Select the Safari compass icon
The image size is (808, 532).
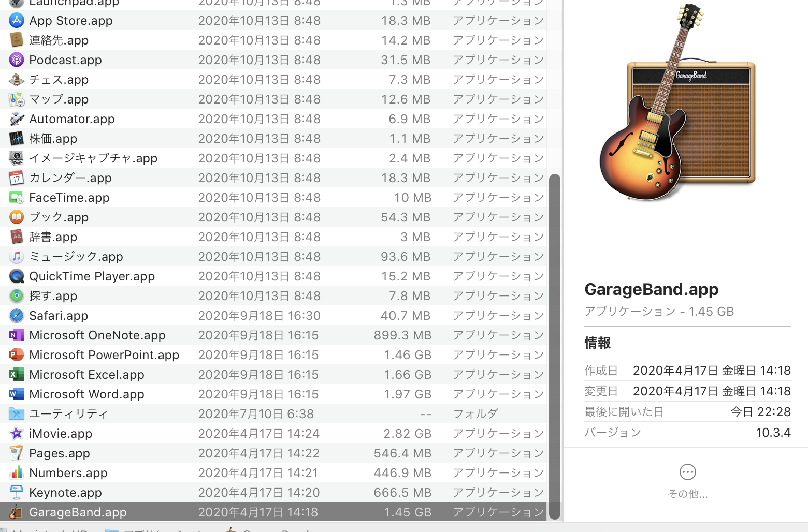pyautogui.click(x=17, y=315)
